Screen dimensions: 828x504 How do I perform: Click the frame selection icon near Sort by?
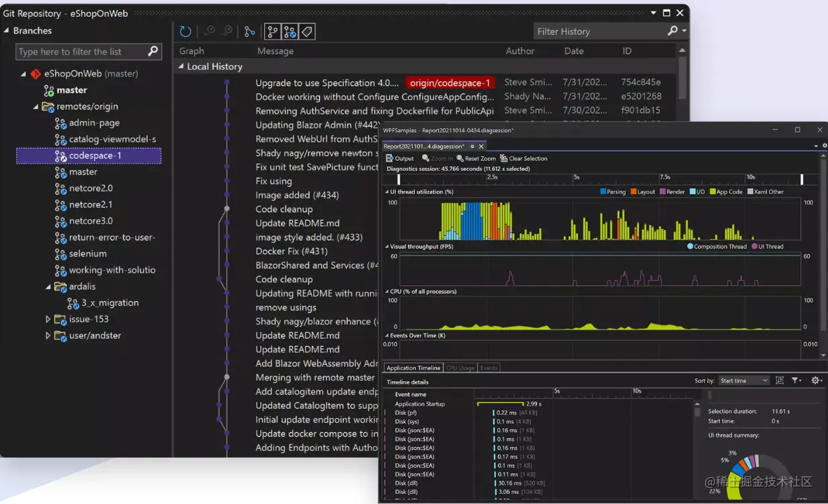coord(780,380)
